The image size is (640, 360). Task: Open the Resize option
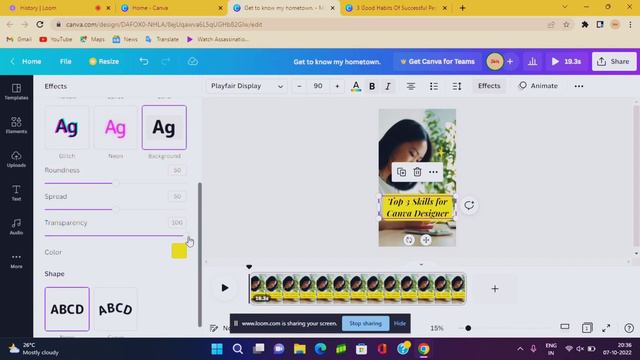coord(104,61)
